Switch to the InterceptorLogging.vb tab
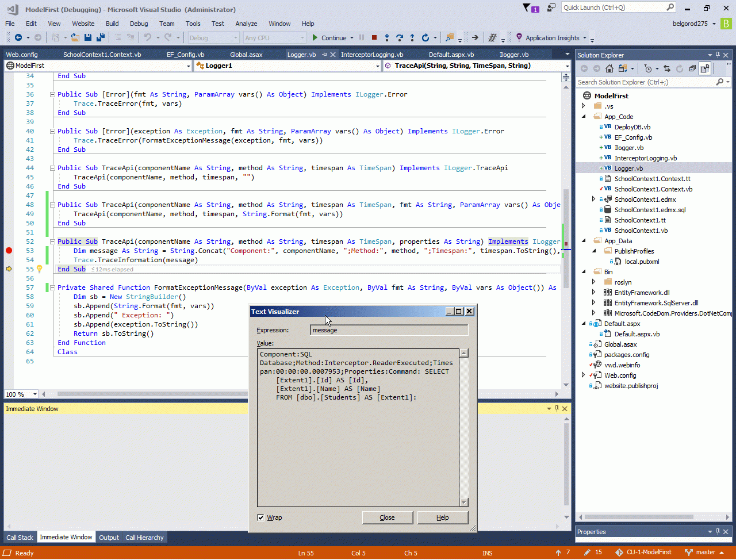 372,55
